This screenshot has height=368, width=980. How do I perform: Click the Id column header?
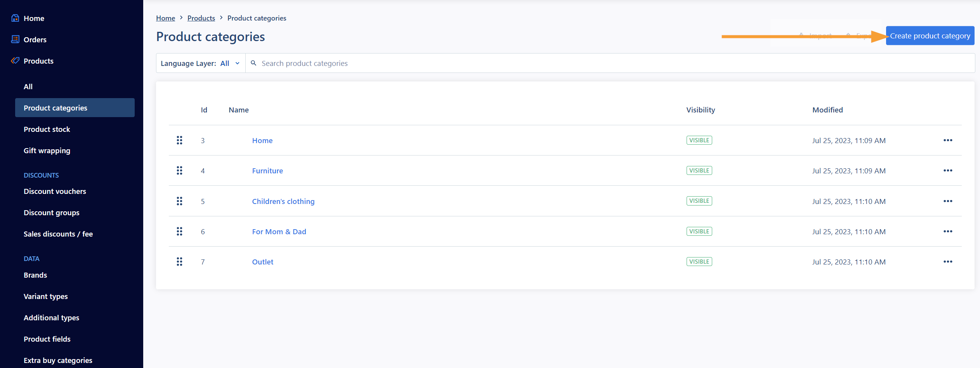[204, 110]
